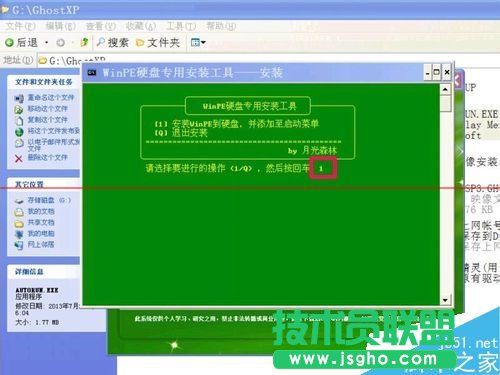Click console scrollbar up arrow
The image size is (500, 375).
445,89
